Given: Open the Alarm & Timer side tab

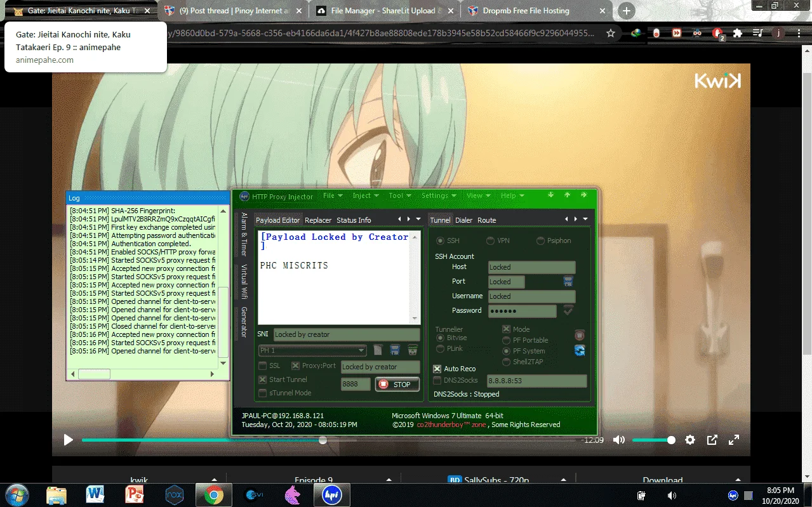Looking at the screenshot, I should tap(244, 234).
